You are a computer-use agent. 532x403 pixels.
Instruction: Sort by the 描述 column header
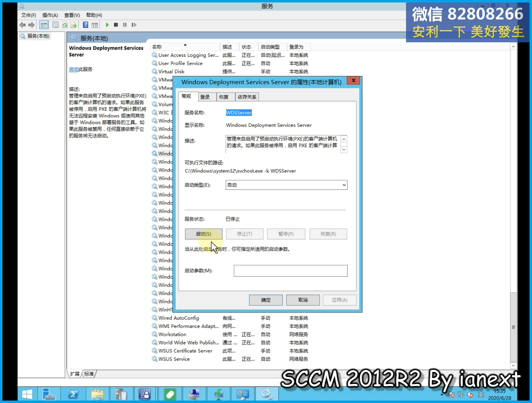click(x=230, y=47)
